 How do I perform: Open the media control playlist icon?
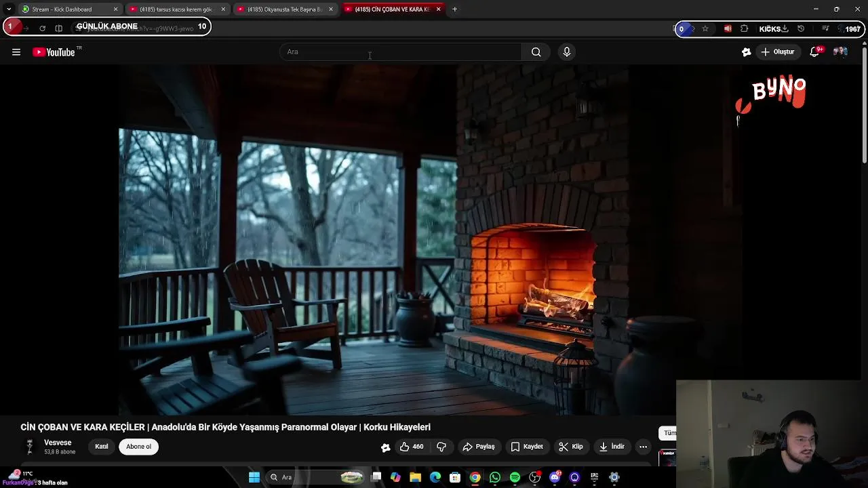825,28
